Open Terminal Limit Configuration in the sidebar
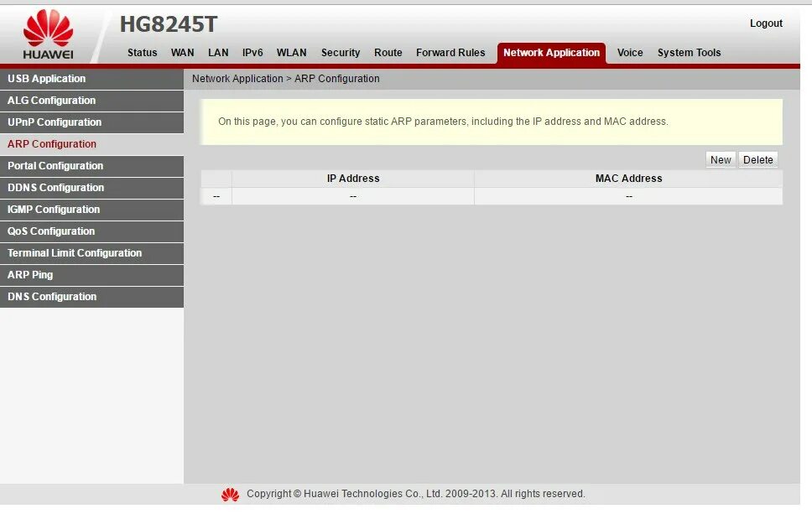812x519 pixels. click(91, 253)
